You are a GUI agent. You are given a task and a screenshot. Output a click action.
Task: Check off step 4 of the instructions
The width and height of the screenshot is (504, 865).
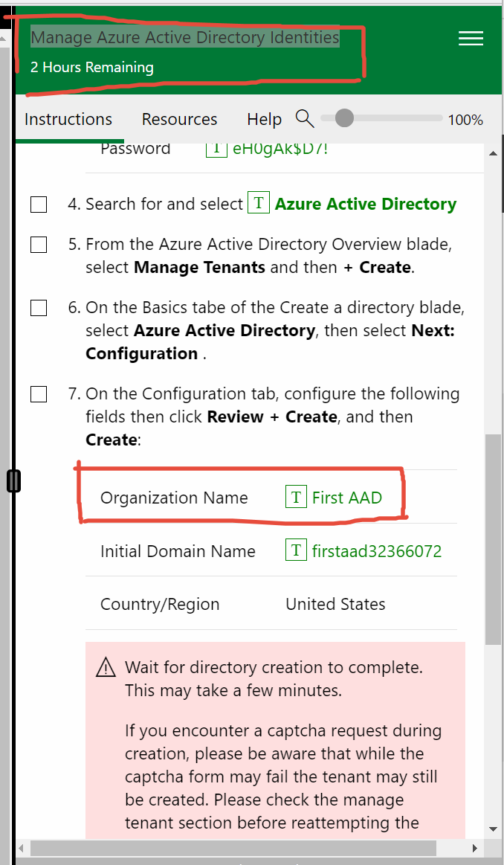click(x=38, y=205)
